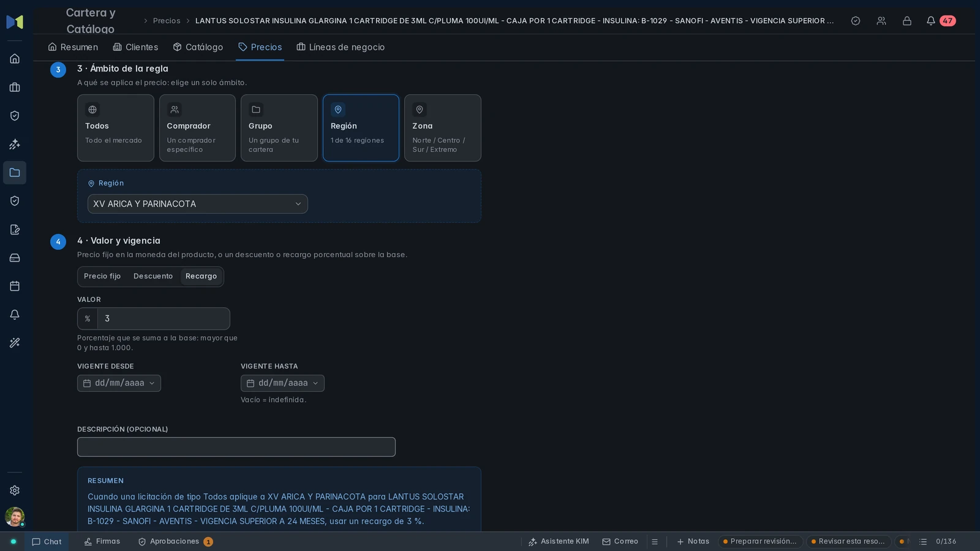
Task: Click the user avatar photo
Action: click(15, 517)
